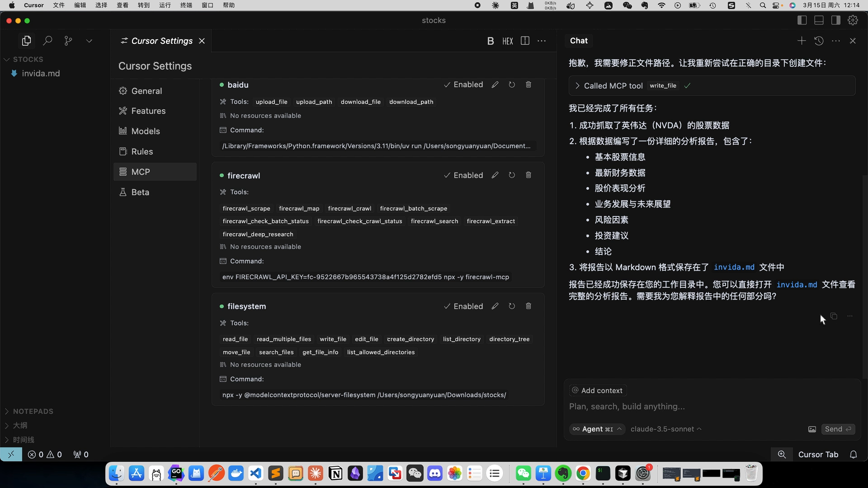Click the Cursor Tab status bar item
This screenshot has width=868, height=488.
tap(818, 455)
